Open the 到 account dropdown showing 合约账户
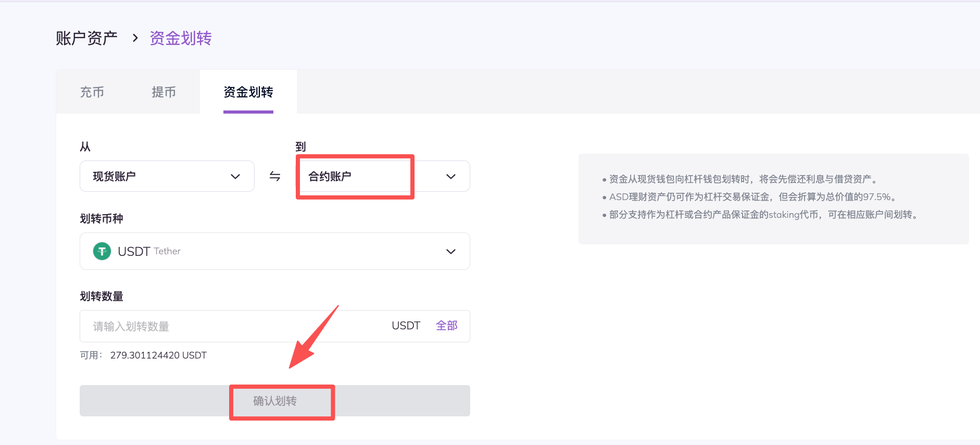Screen dimensions: 980x445 383,177
